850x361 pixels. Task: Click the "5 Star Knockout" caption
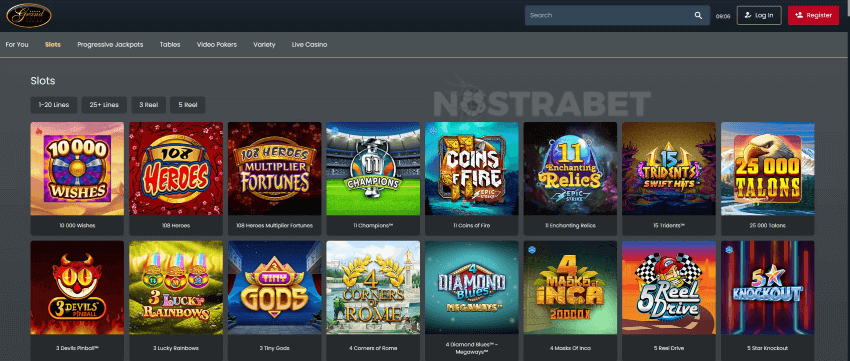768,348
